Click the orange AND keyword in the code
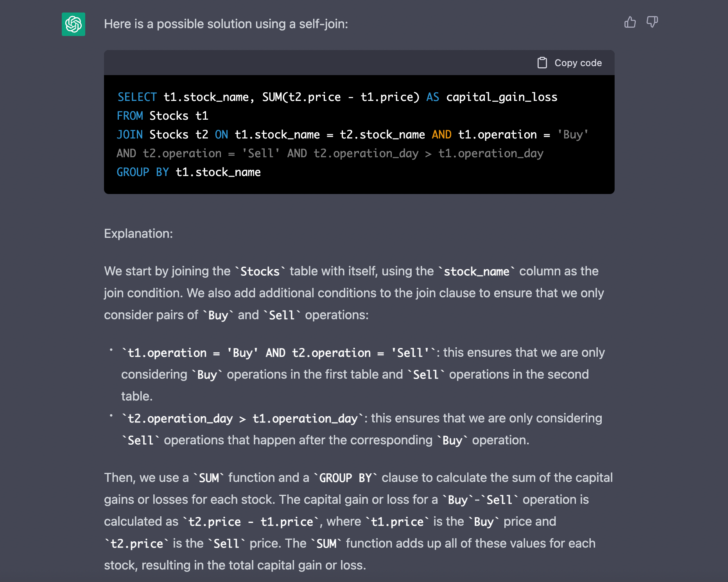The width and height of the screenshot is (728, 582). pyautogui.click(x=441, y=135)
